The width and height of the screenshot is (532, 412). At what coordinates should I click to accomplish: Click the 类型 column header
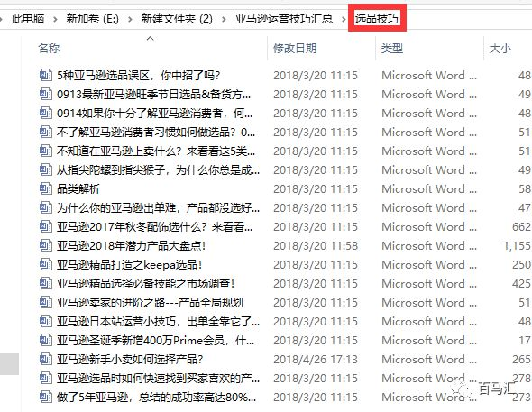point(392,49)
